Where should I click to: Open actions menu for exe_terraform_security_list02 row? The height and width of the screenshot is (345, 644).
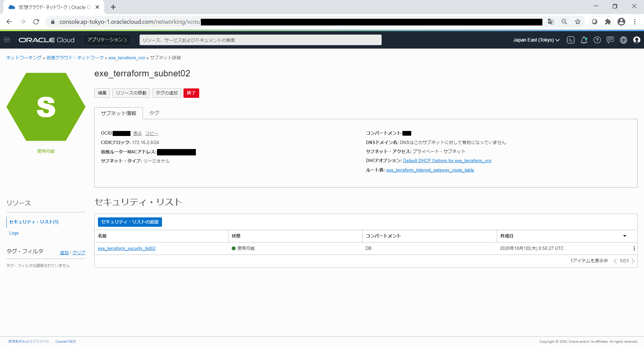[634, 249]
